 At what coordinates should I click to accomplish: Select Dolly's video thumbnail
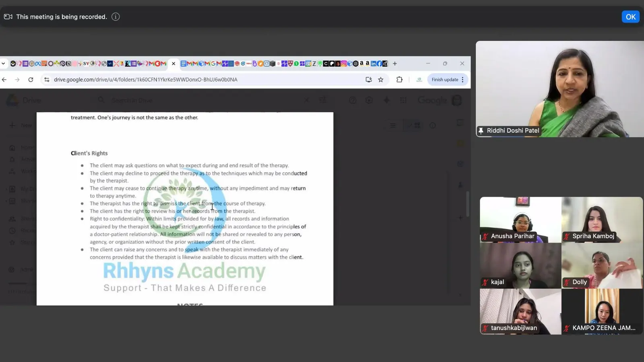602,265
